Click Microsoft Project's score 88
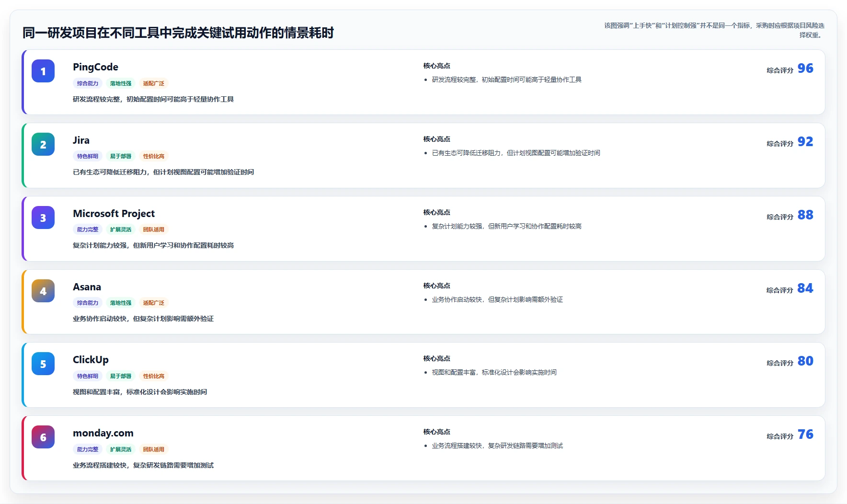The width and height of the screenshot is (847, 504). pyautogui.click(x=805, y=215)
